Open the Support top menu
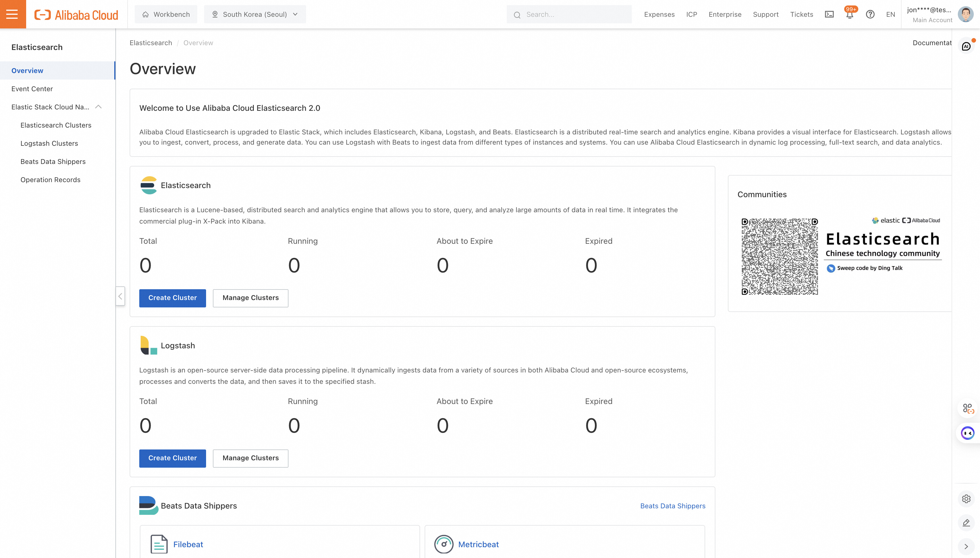This screenshot has width=980, height=558. click(765, 14)
